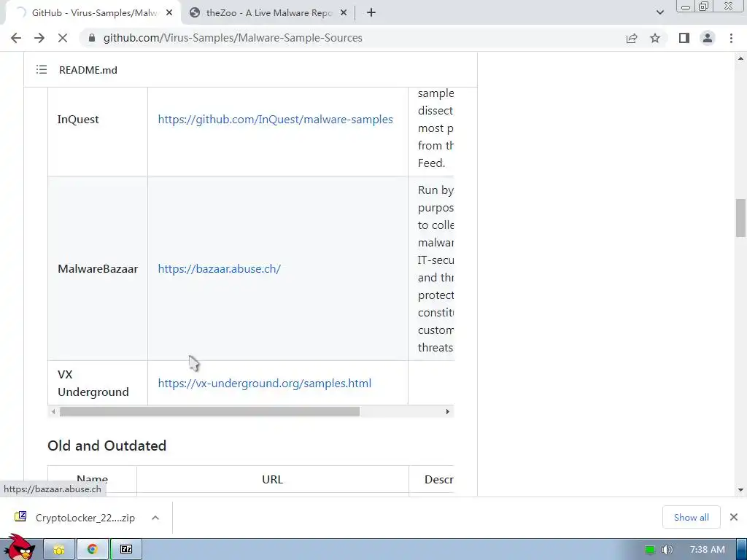Open the volume control tray icon

[x=667, y=550]
